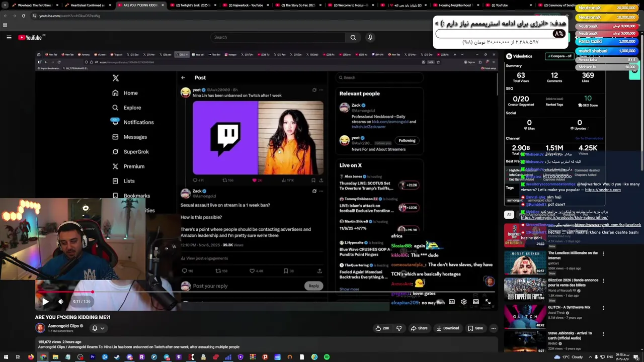
Task: Download the video using Download button
Action: [x=448, y=328]
